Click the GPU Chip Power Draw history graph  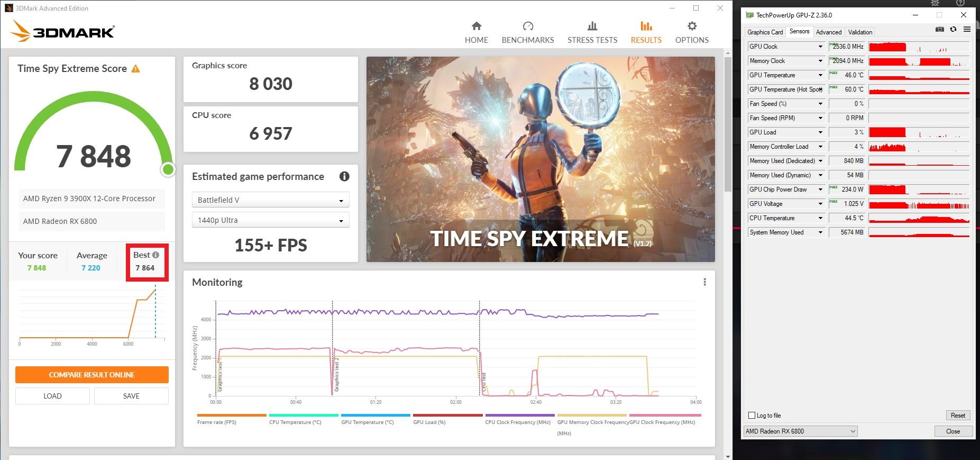click(x=919, y=190)
